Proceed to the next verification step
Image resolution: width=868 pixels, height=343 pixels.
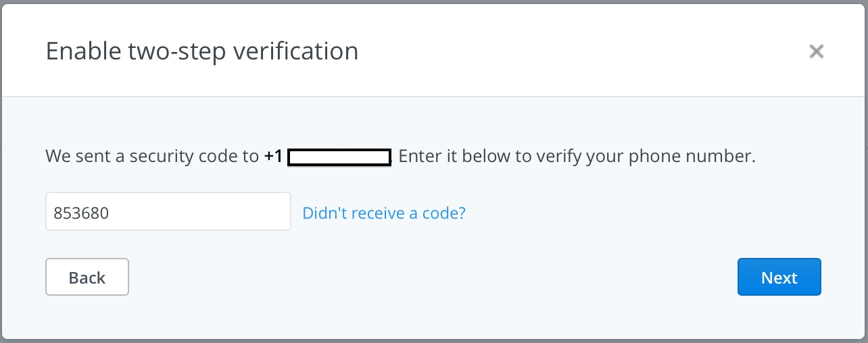779,278
